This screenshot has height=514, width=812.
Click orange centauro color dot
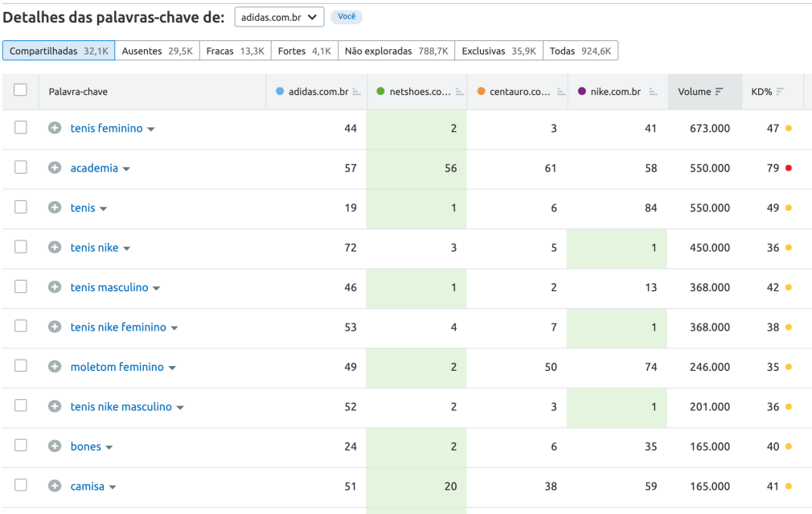[481, 91]
